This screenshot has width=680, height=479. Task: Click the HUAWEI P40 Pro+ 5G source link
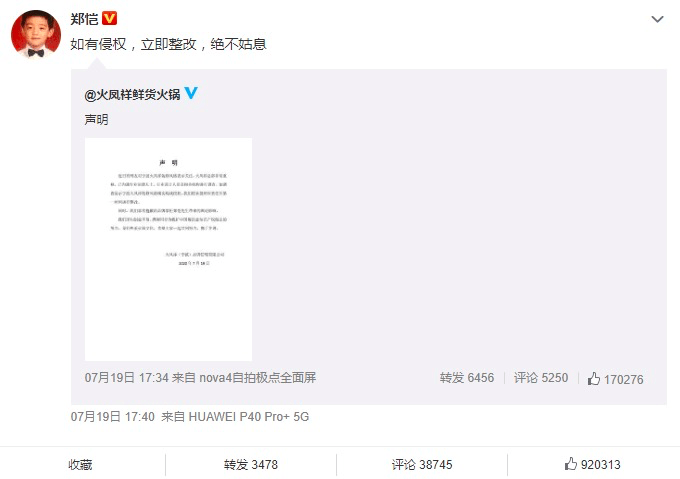point(248,417)
